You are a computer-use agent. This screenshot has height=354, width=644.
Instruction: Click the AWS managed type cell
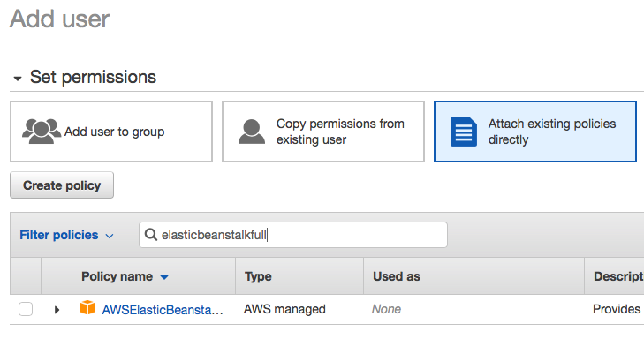tap(284, 309)
